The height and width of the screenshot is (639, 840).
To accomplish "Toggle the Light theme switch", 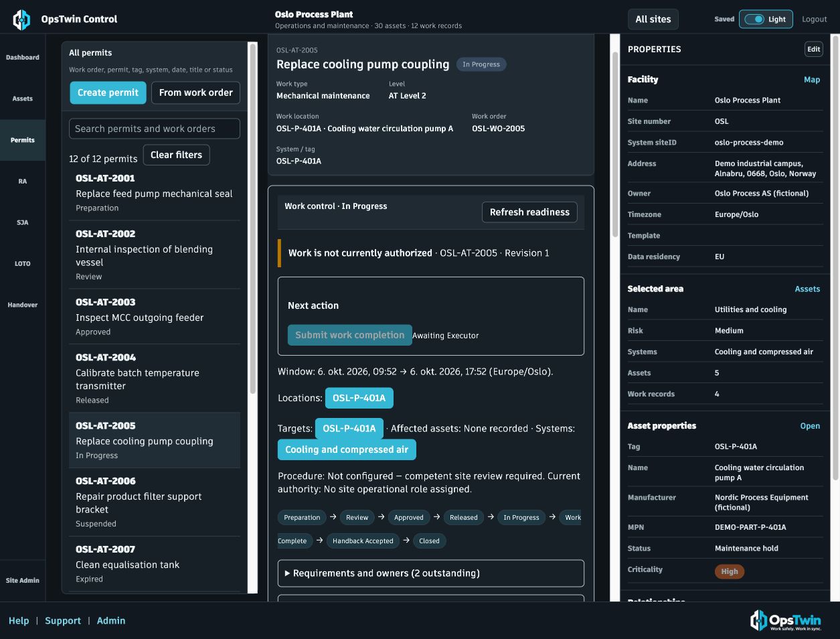I will point(766,19).
